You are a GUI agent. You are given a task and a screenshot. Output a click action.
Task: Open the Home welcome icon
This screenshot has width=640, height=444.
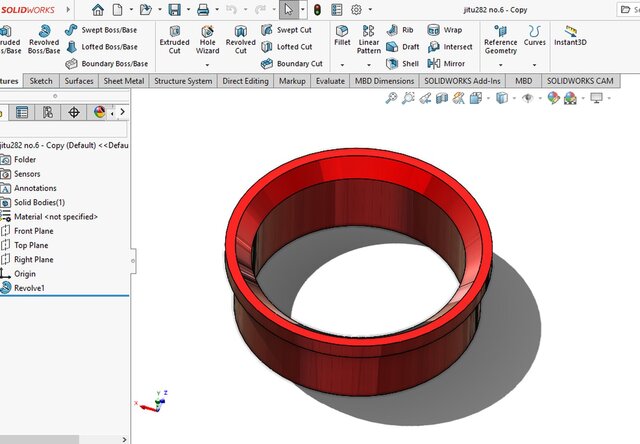(x=98, y=9)
